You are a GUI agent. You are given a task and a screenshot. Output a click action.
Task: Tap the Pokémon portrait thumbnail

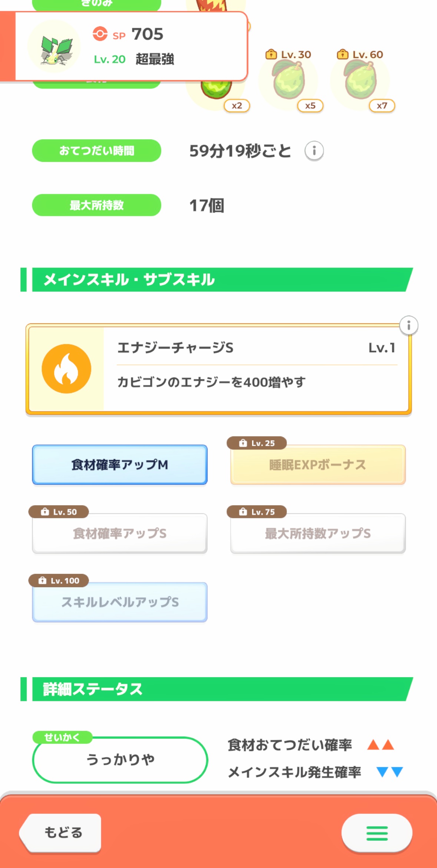tap(55, 47)
